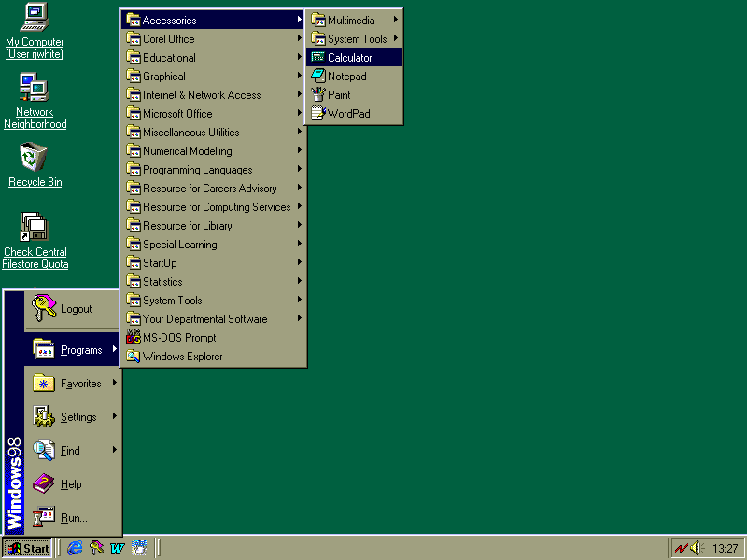
Task: Open Check Central Filestore Quota shortcut
Action: coord(35,241)
